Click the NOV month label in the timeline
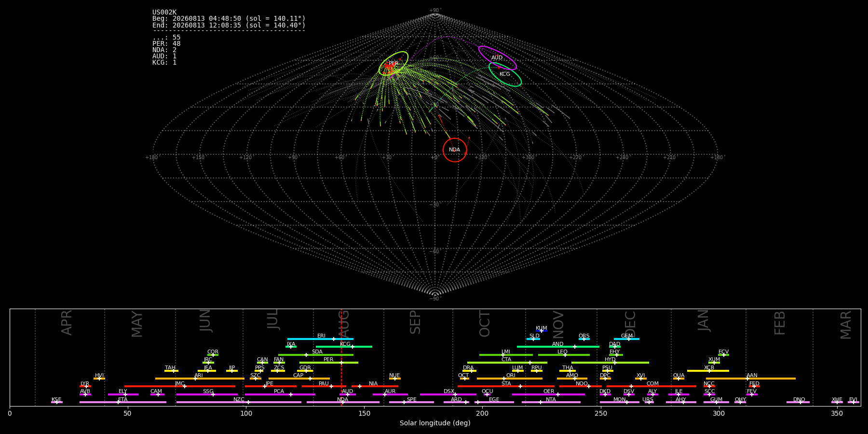Image resolution: width=868 pixels, height=434 pixels. pyautogui.click(x=558, y=325)
